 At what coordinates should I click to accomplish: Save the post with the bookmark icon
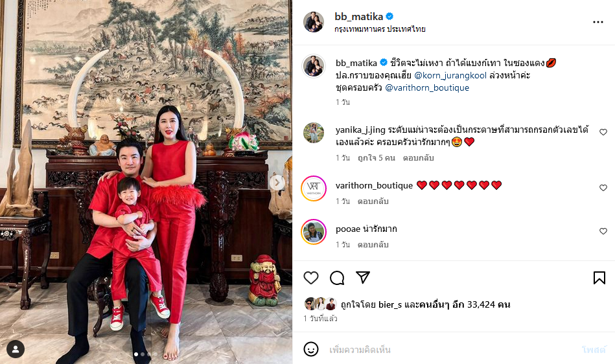pyautogui.click(x=599, y=278)
